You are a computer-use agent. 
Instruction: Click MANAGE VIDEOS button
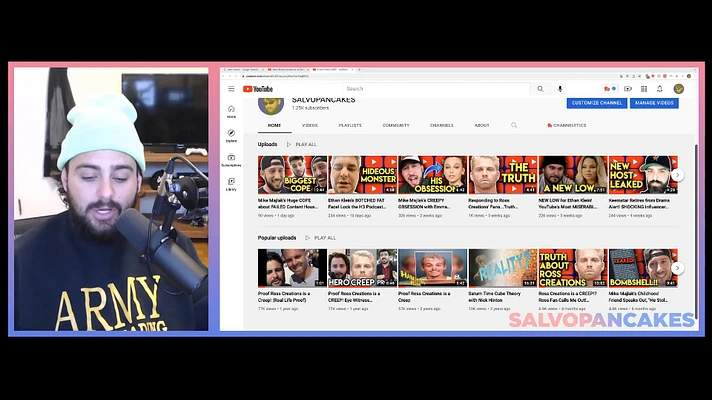coord(654,103)
